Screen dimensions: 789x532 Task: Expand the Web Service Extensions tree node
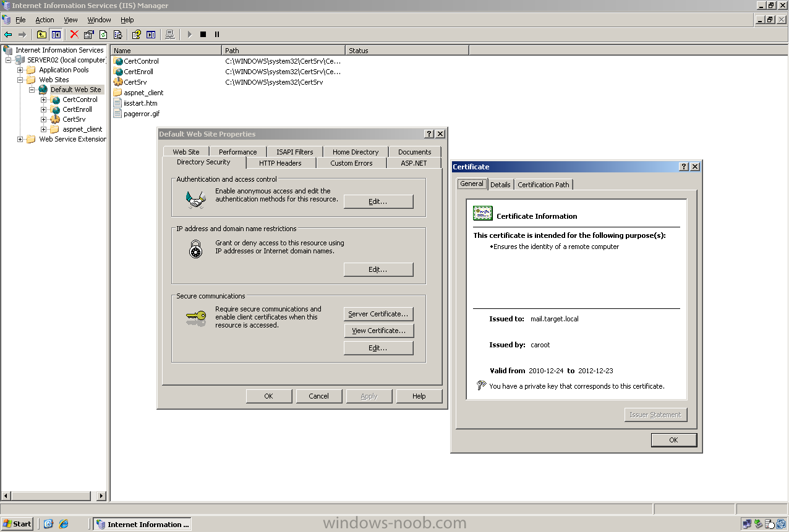tap(20, 139)
